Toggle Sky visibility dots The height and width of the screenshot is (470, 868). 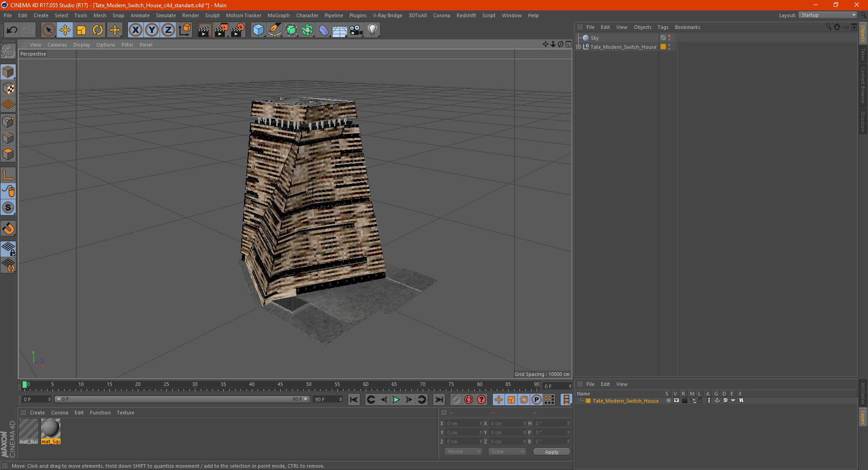click(670, 38)
